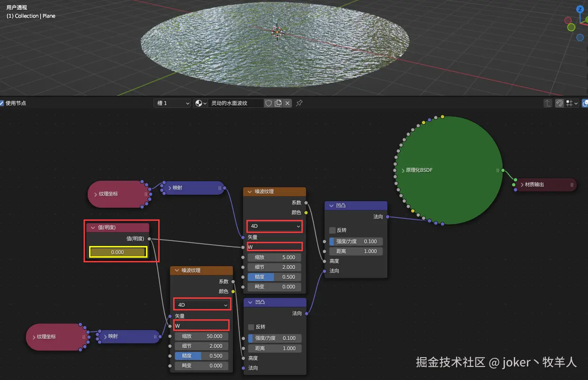Expand the 材质输出 node chevron
Viewport: 588px width, 380px height.
pos(522,184)
